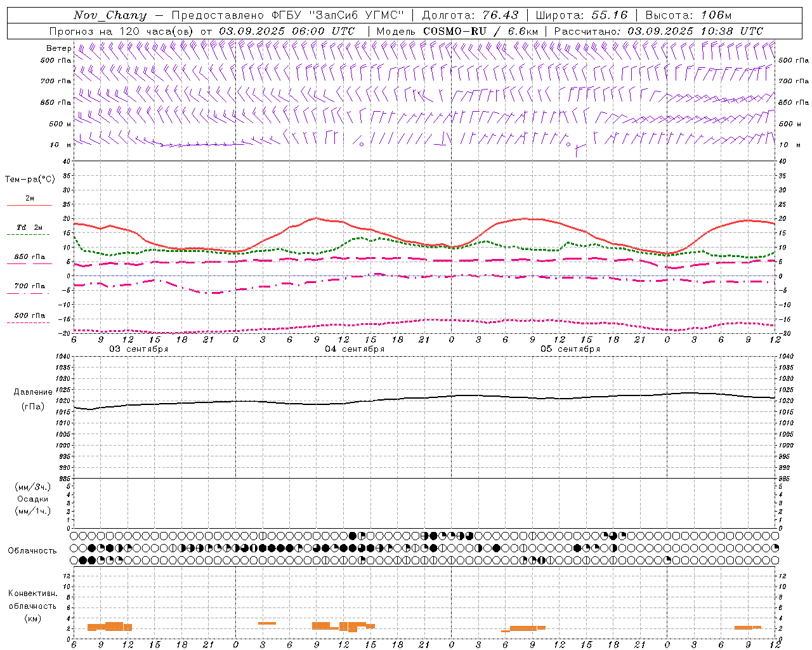Click the 850 гПа temperature legend entry

[30, 257]
